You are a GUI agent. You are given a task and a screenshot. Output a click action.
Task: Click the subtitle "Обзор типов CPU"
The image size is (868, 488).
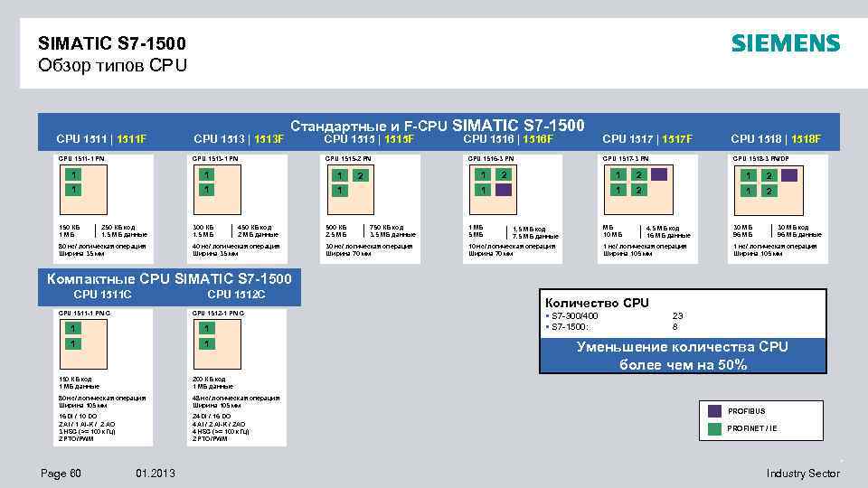[112, 65]
